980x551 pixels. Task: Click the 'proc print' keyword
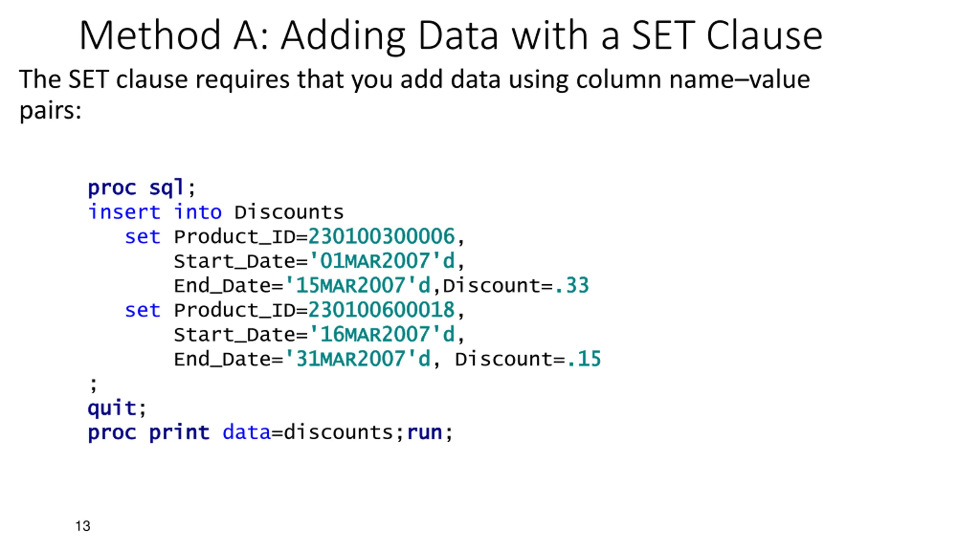point(149,433)
